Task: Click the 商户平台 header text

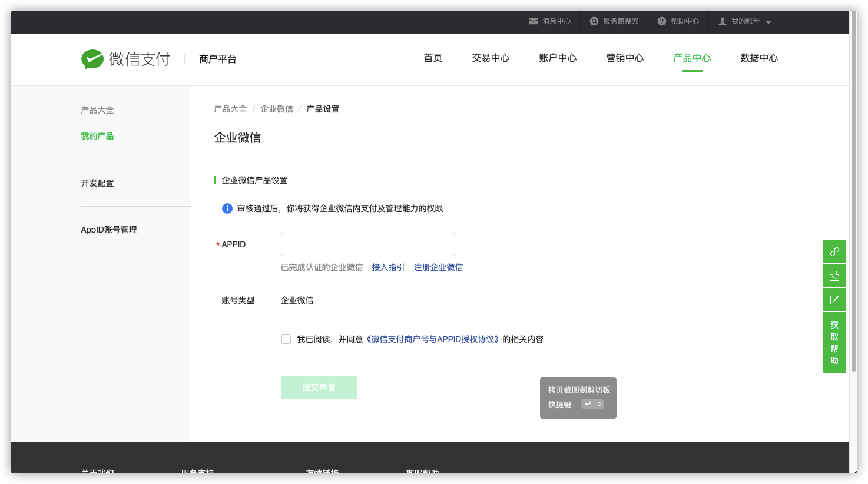Action: (218, 59)
